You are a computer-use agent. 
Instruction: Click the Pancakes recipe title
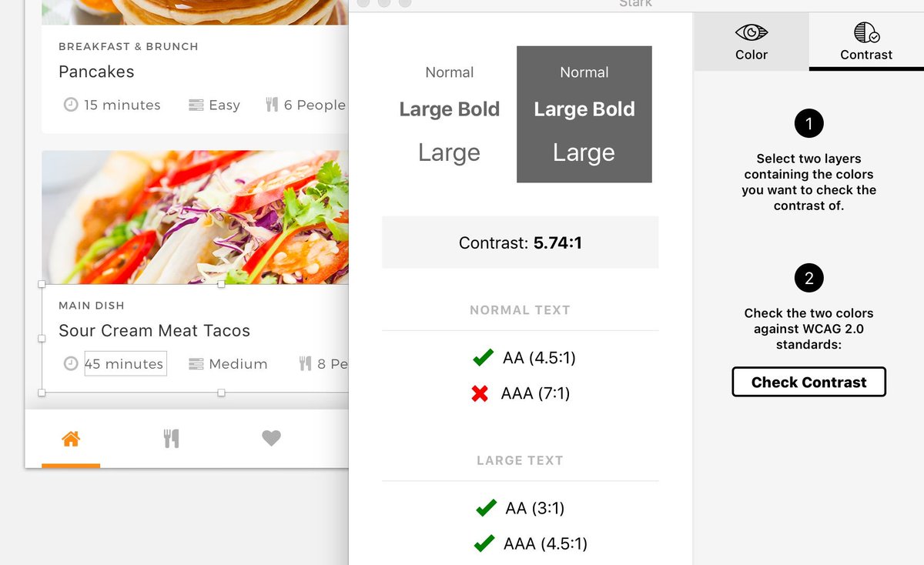point(96,72)
